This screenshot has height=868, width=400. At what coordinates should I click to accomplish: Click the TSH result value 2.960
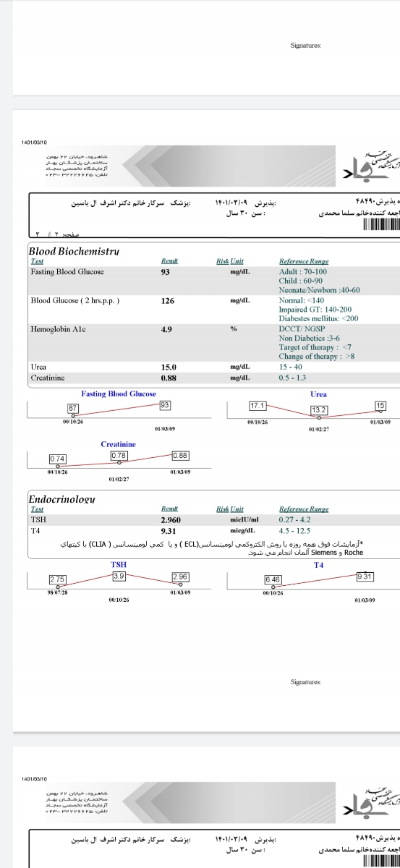coord(171,519)
